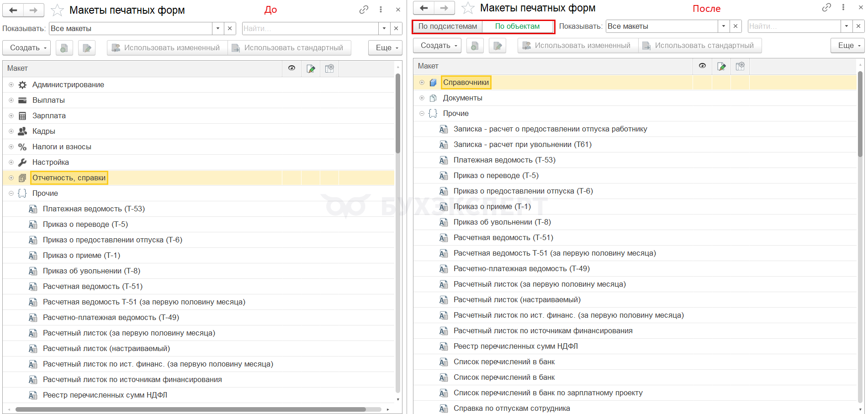Screen dimensions: 868x414
Task: Click the pencil column header in right table
Action: tap(721, 66)
